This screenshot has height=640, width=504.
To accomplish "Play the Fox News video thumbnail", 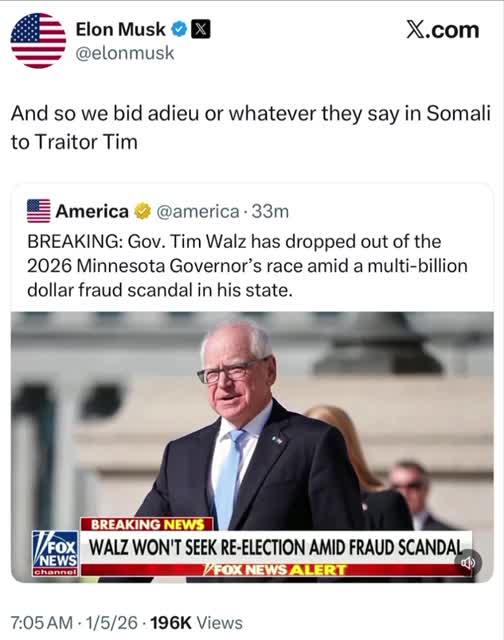I will 252,447.
